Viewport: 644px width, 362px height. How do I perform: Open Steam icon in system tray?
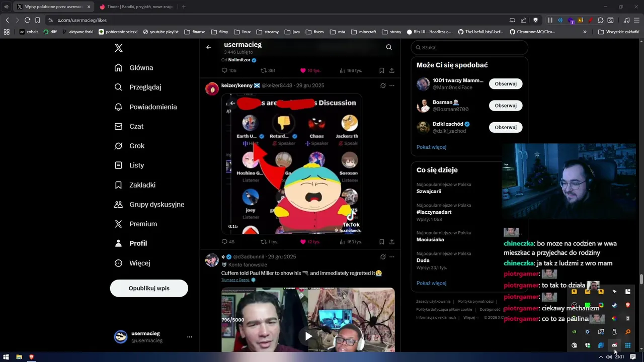coord(614,305)
